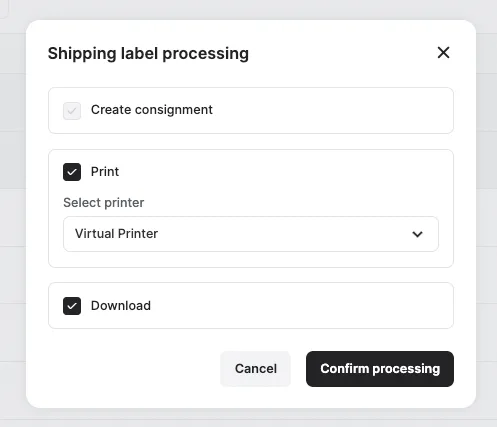Click the Print option label
The height and width of the screenshot is (427, 497).
click(105, 172)
